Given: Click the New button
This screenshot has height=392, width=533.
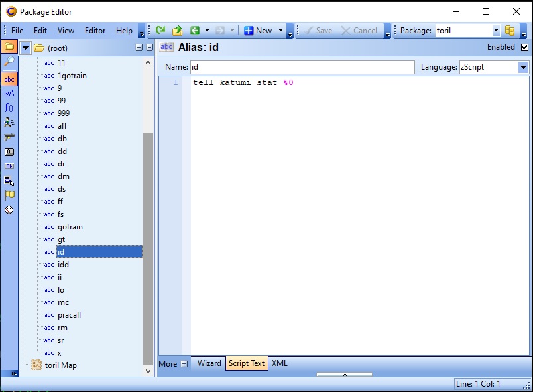Looking at the screenshot, I should pos(258,31).
